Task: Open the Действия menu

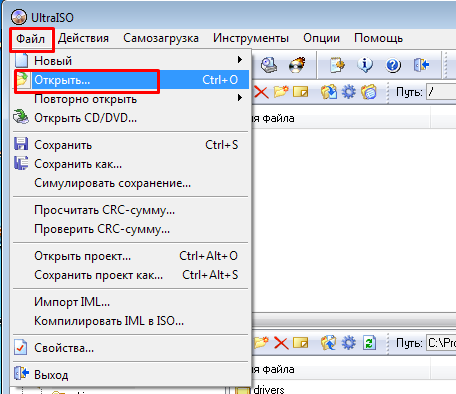Action: tap(83, 38)
